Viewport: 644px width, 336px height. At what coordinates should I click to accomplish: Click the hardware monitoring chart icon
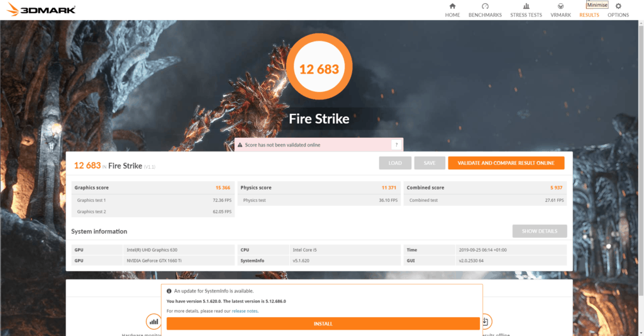click(x=153, y=322)
